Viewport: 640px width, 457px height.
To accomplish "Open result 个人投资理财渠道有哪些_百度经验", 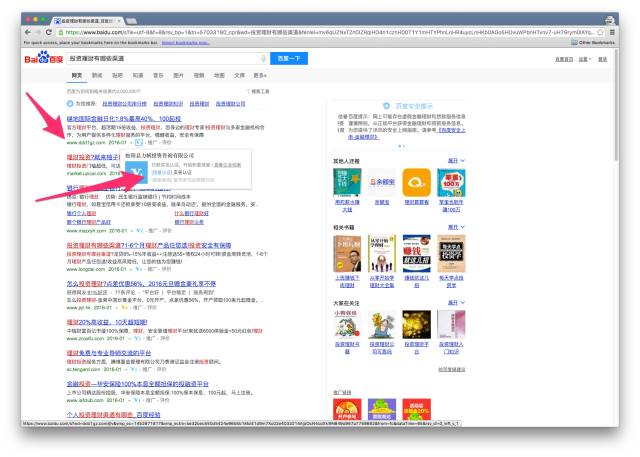I will tap(113, 415).
